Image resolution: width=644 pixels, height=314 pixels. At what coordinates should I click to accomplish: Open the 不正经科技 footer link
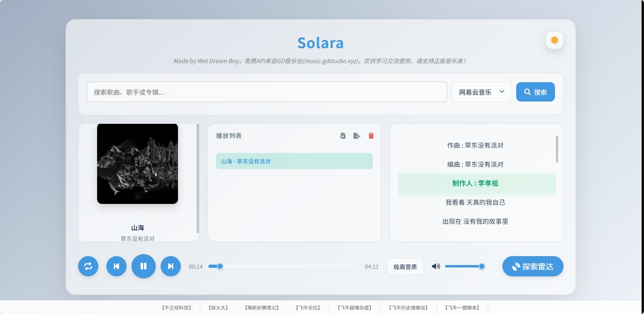176,308
